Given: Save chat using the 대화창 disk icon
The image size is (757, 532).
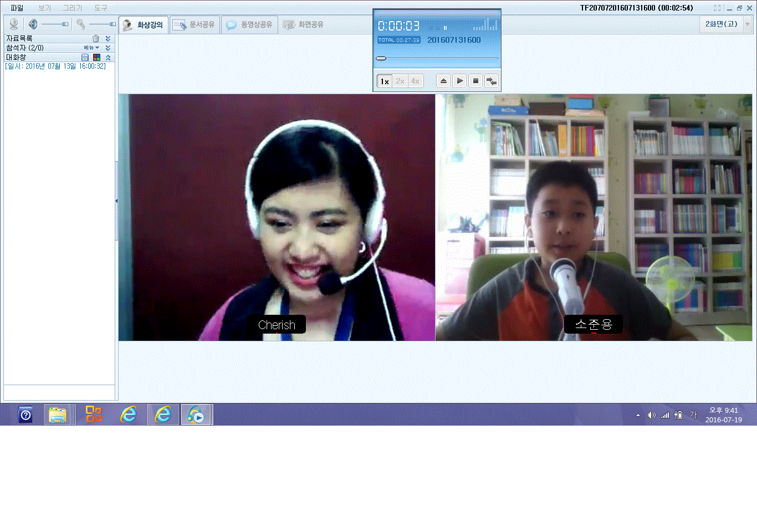Looking at the screenshot, I should (85, 58).
